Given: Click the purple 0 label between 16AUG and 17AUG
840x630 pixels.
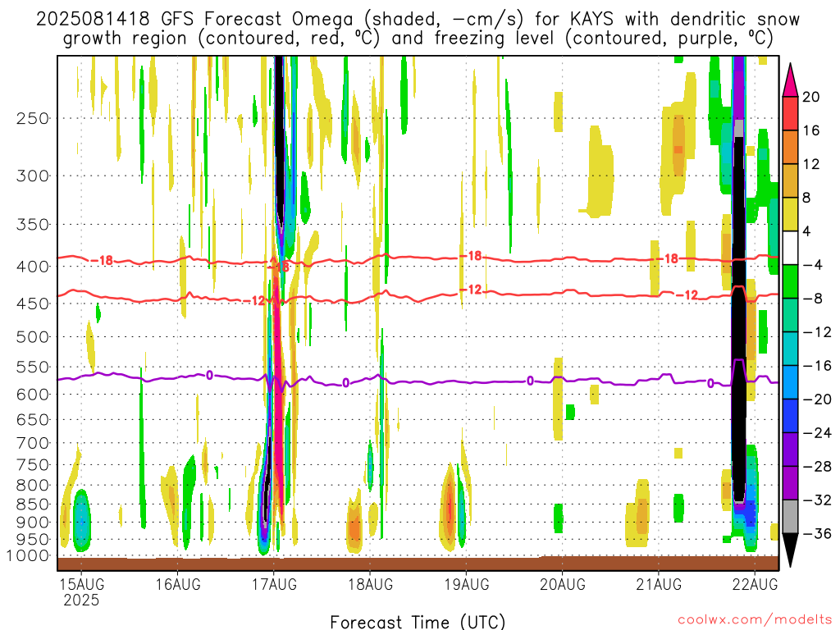Looking at the screenshot, I should [x=209, y=375].
